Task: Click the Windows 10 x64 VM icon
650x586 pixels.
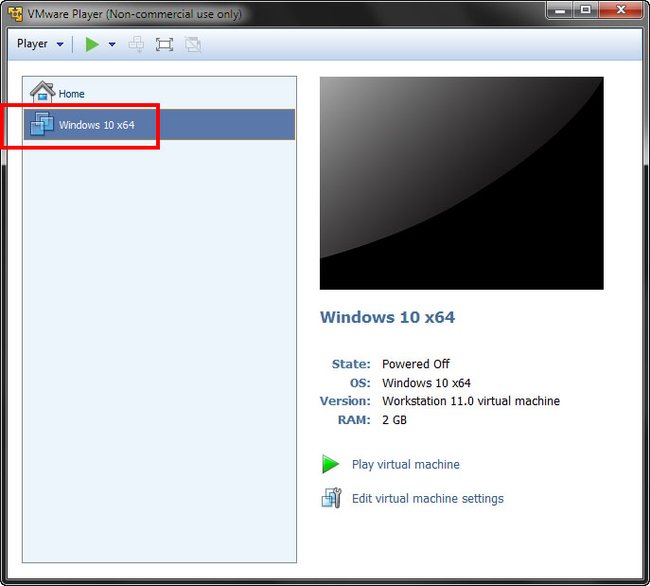Action: (x=42, y=123)
